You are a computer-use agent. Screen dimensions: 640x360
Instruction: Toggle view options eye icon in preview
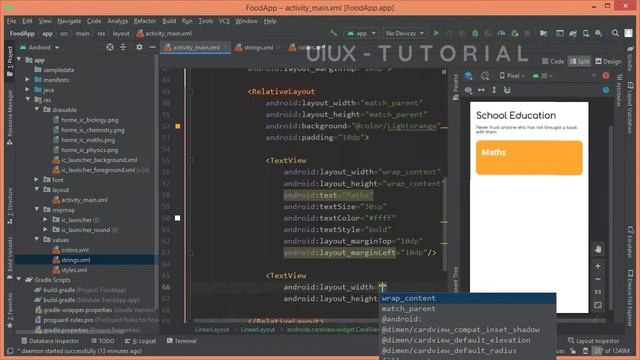tap(468, 90)
